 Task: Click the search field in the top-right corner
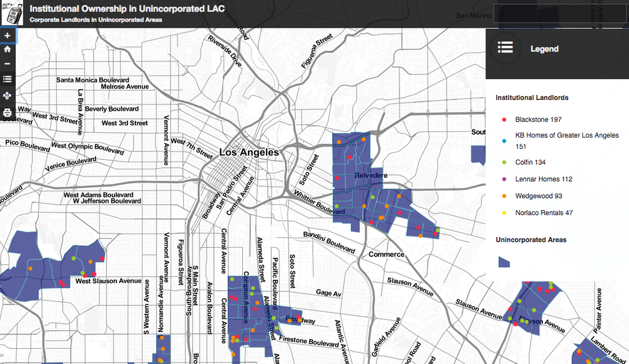(x=559, y=14)
